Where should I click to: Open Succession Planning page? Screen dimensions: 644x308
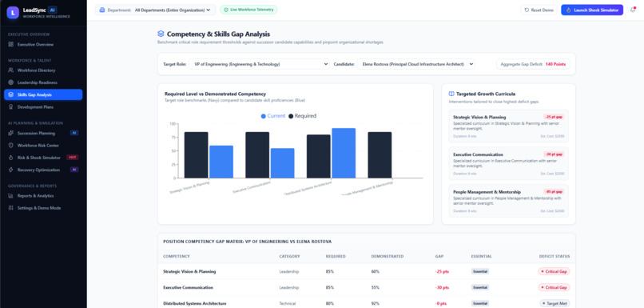point(43,134)
